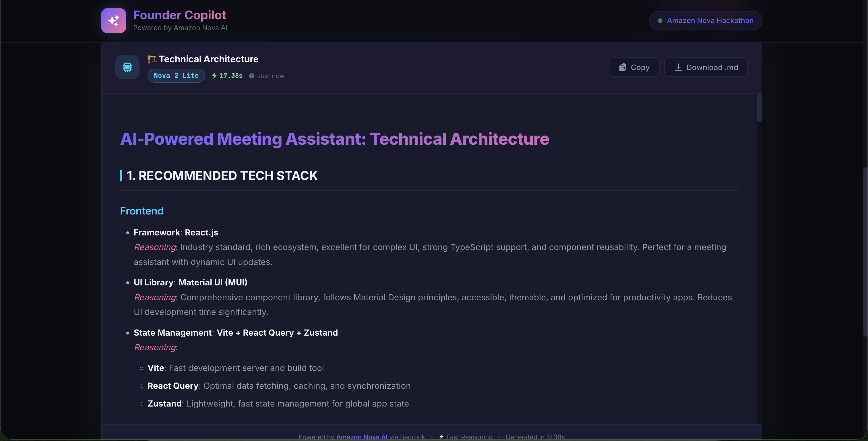Click the Nova 2 Lite model badge
868x441 pixels.
pos(176,76)
